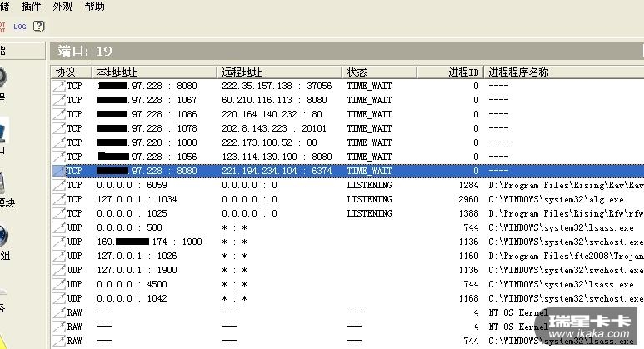
Task: Sort by the 进程ID column header
Action: tap(450, 72)
